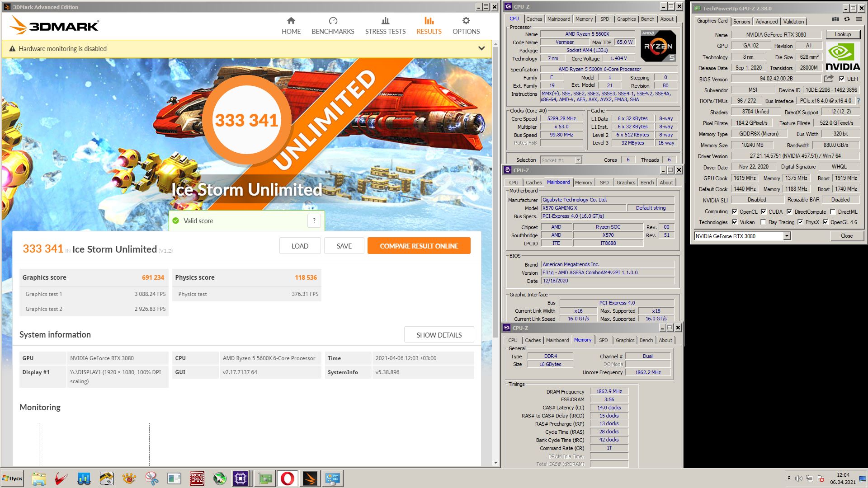
Task: Click the LOAD button in 3DMark
Action: (x=300, y=246)
